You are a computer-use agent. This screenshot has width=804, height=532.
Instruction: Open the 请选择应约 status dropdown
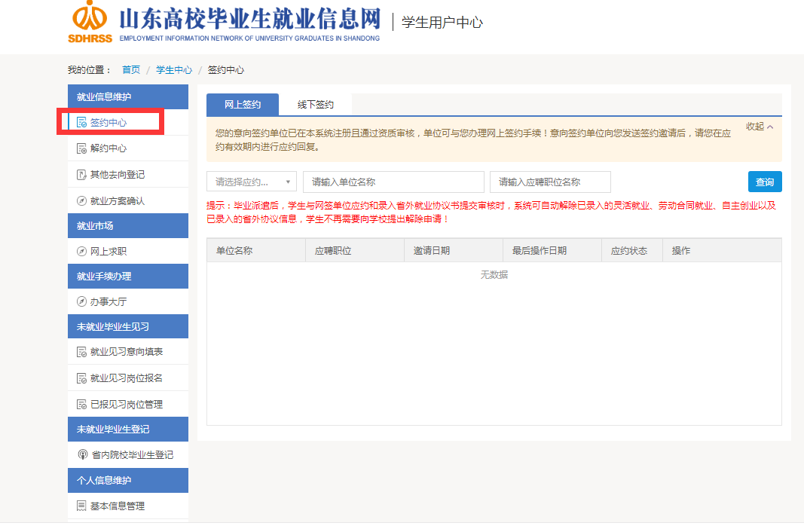[x=252, y=182]
